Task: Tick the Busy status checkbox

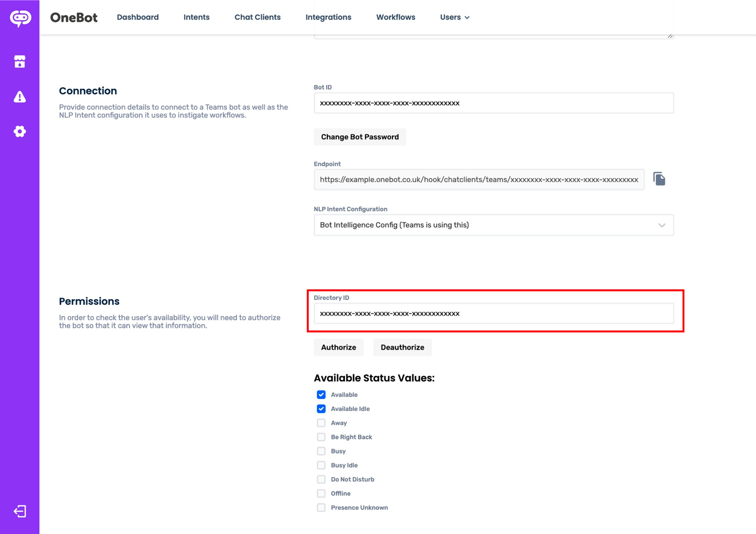Action: [321, 451]
